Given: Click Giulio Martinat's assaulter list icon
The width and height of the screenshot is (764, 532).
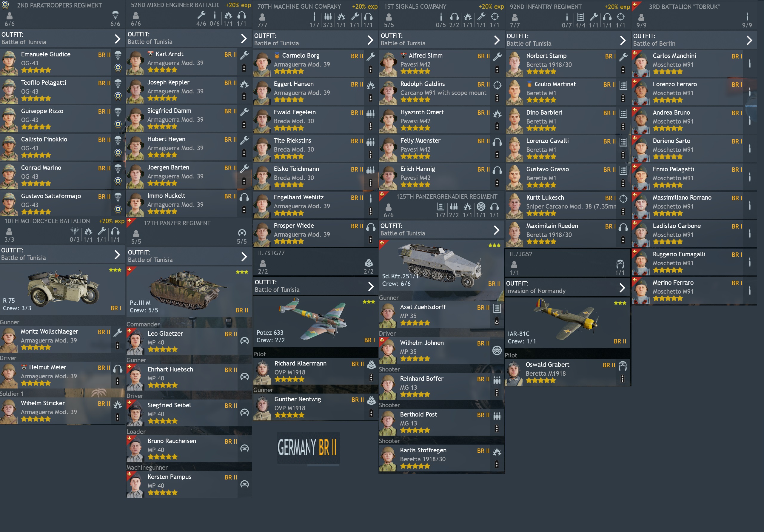Looking at the screenshot, I should tap(623, 86).
